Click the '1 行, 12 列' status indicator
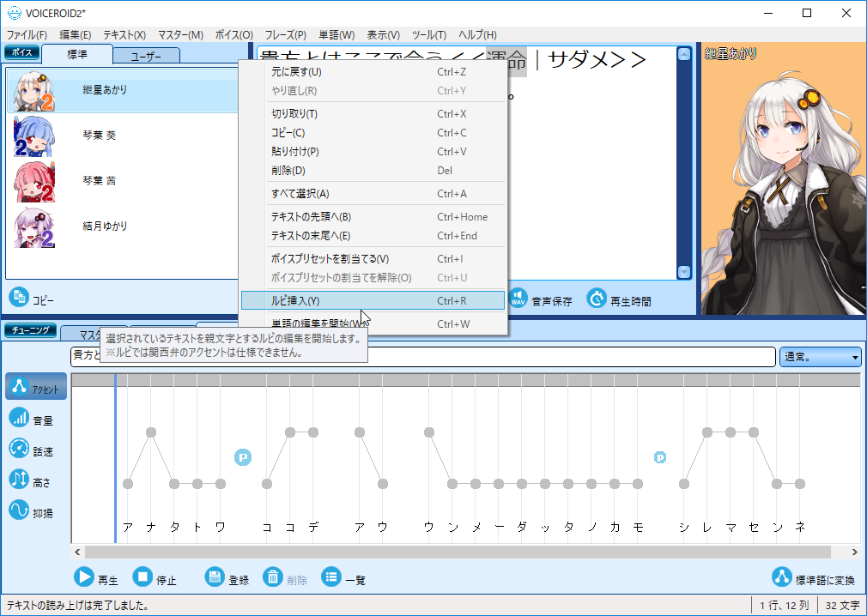This screenshot has width=867, height=616. tap(784, 606)
